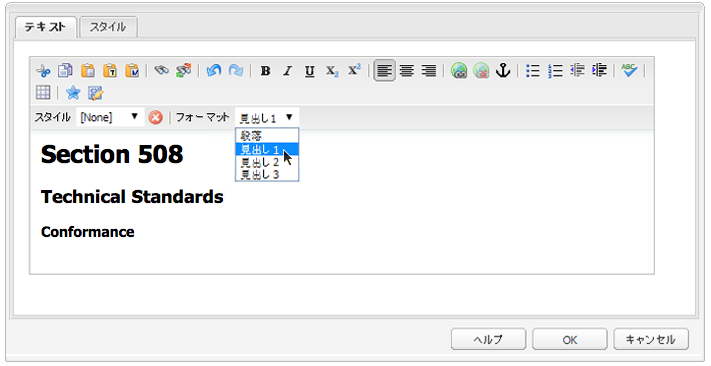Remove style with the red X icon
This screenshot has height=366, width=711.
coord(156,118)
